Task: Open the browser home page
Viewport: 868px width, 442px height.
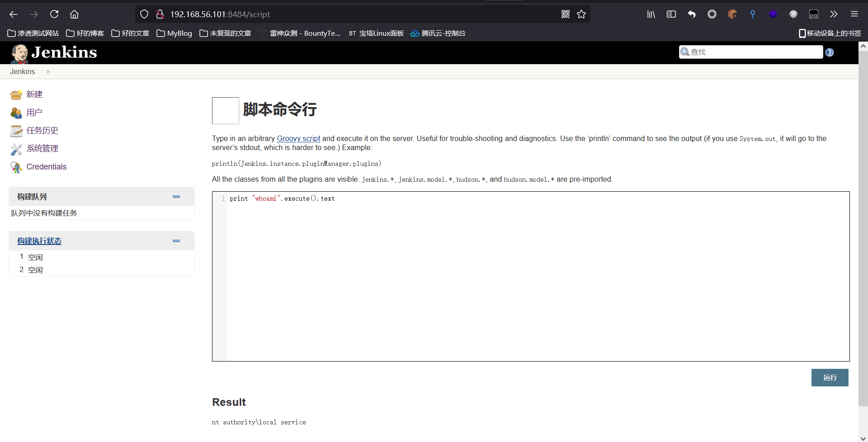Action: (74, 14)
